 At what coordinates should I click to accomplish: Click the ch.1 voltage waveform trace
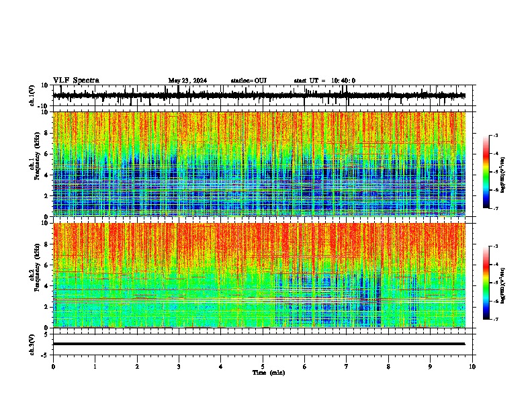[x=259, y=95]
